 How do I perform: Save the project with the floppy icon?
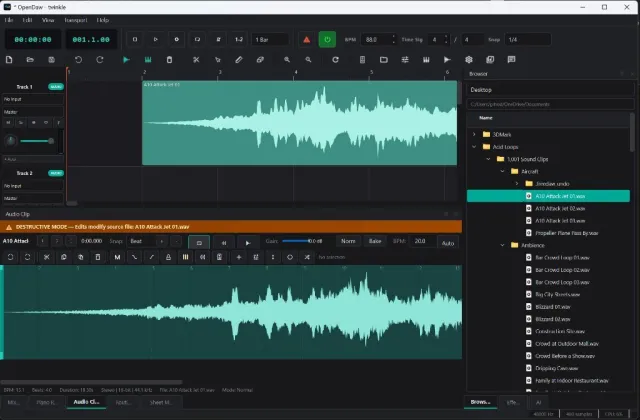pyautogui.click(x=51, y=60)
